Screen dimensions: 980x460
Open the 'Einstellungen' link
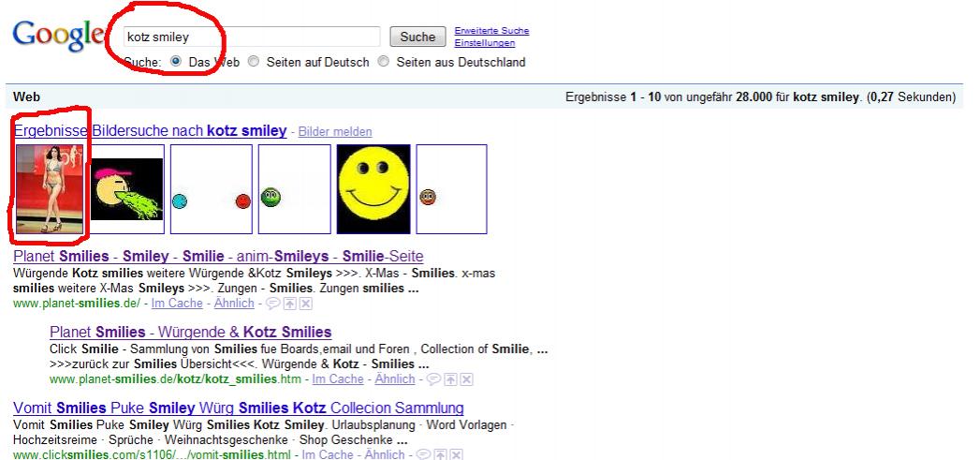point(484,43)
